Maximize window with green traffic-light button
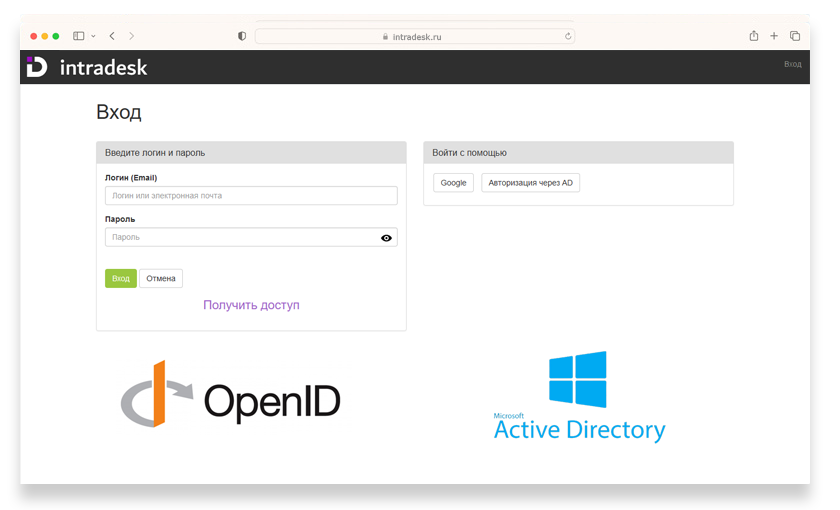 point(56,36)
